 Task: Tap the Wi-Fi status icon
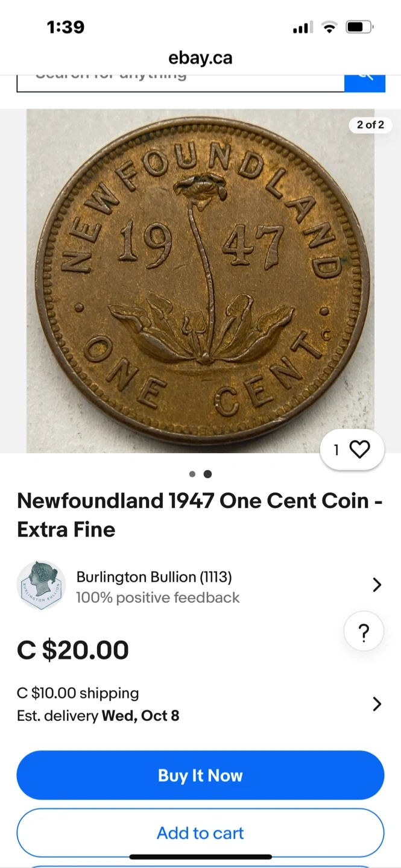(x=329, y=27)
